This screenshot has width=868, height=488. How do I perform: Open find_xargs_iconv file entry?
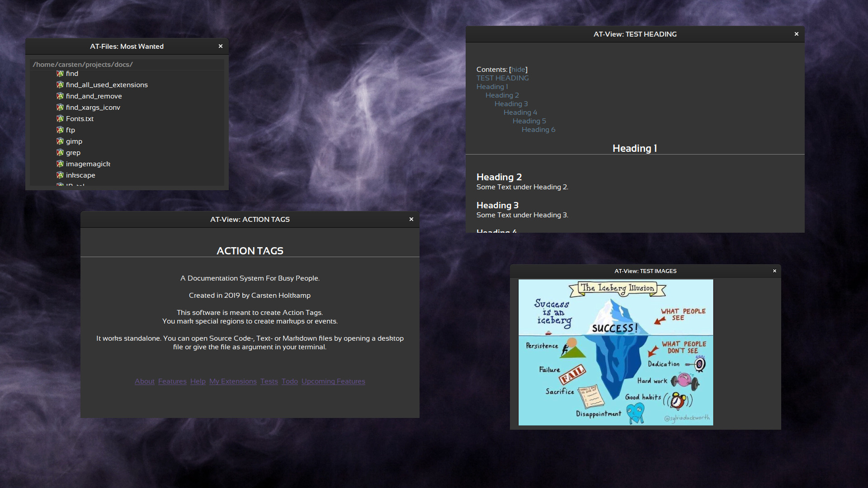93,108
